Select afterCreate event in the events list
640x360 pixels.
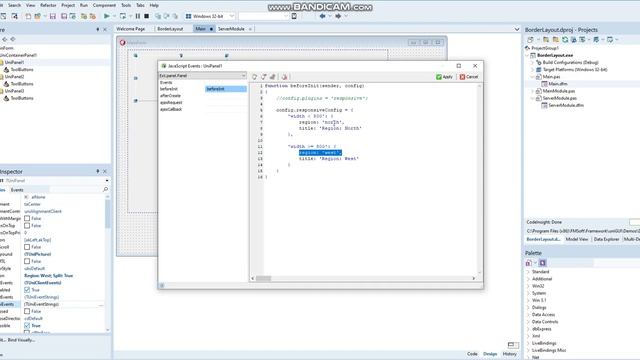170,96
